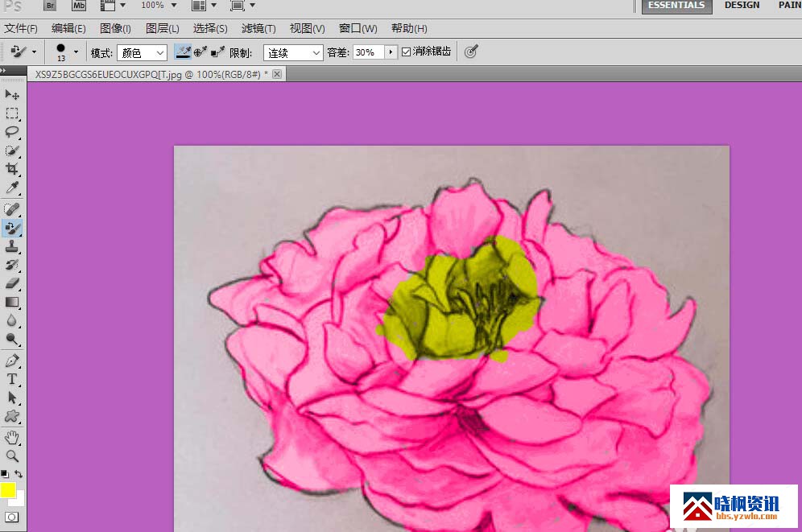This screenshot has width=802, height=532.
Task: Select the Eyedropper tool
Action: [x=12, y=188]
